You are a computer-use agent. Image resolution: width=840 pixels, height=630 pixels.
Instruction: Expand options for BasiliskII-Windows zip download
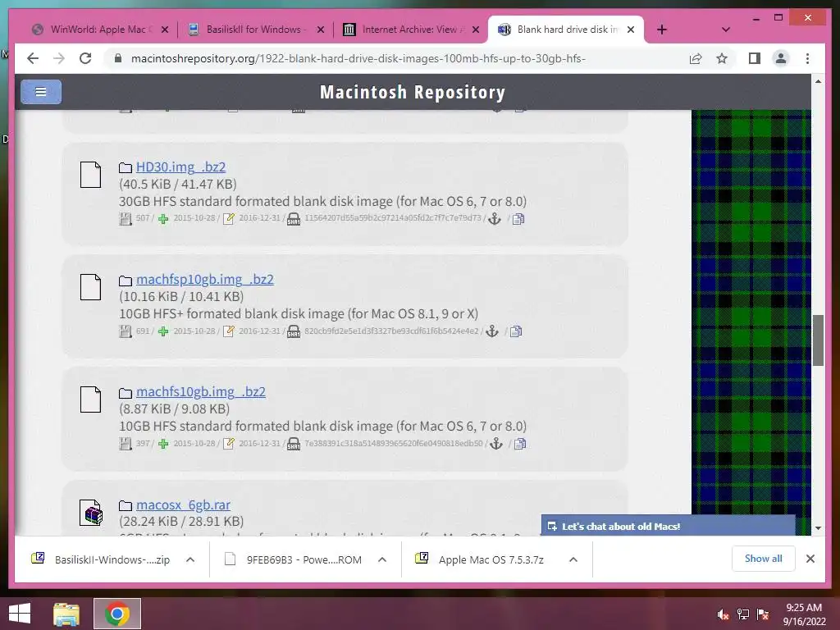[x=190, y=559]
